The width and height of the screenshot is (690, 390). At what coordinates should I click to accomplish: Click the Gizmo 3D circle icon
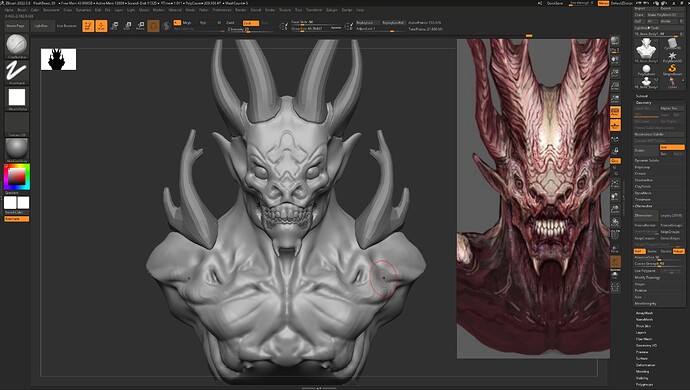click(x=153, y=26)
